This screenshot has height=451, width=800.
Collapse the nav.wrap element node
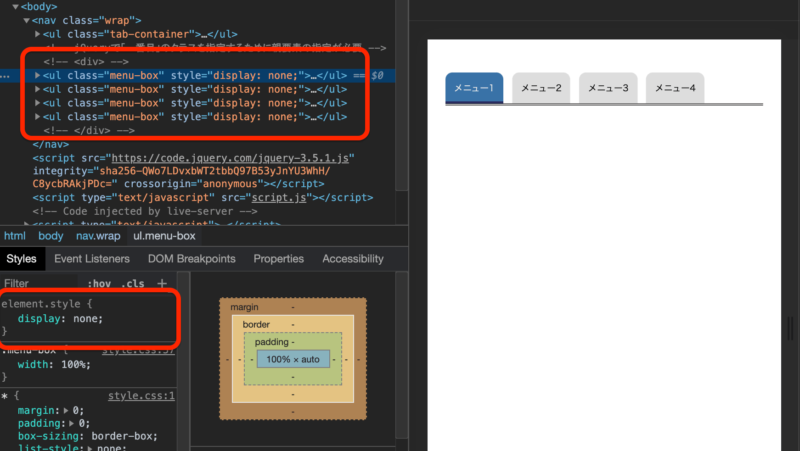(x=26, y=20)
